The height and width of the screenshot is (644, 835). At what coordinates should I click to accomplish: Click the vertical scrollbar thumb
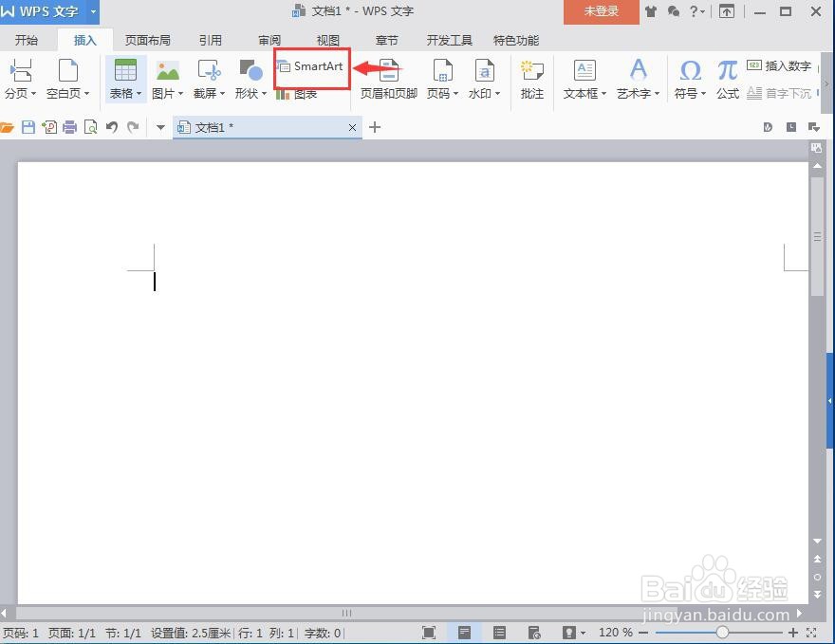(817, 236)
